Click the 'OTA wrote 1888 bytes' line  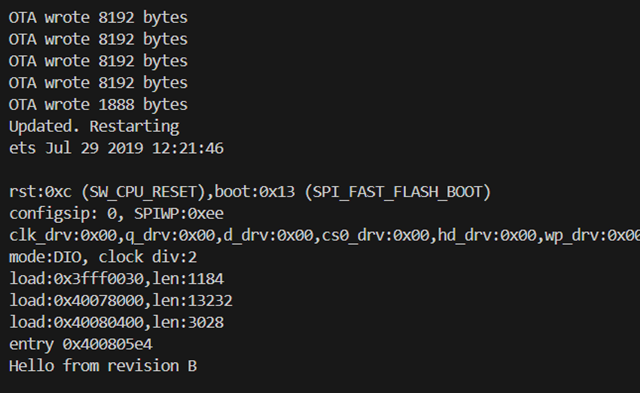(98, 105)
